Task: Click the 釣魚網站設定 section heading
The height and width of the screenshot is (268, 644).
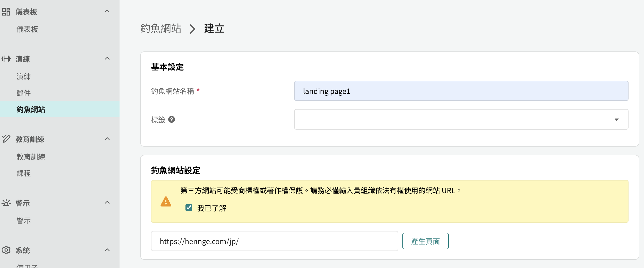Action: point(176,171)
